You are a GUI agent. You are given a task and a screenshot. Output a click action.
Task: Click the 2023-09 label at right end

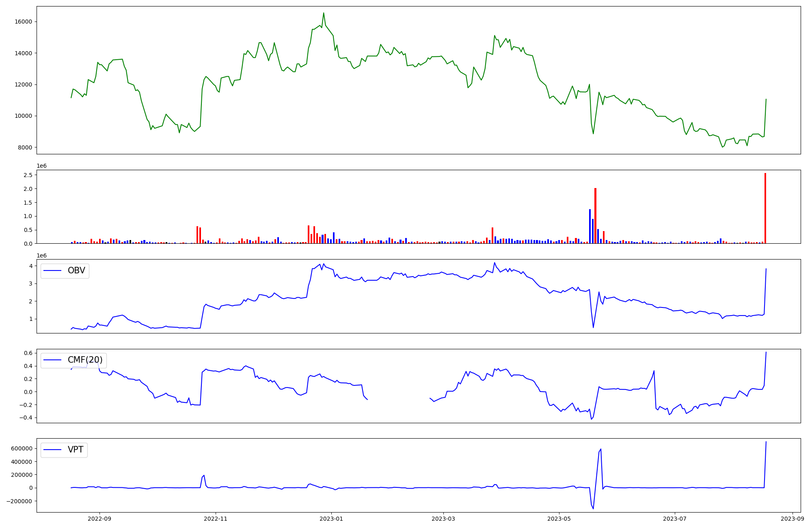[x=793, y=519]
